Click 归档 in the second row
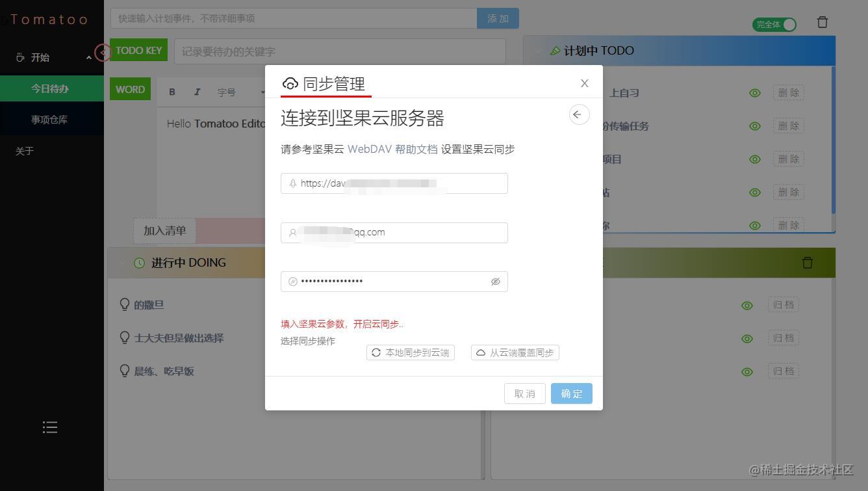 [x=784, y=338]
